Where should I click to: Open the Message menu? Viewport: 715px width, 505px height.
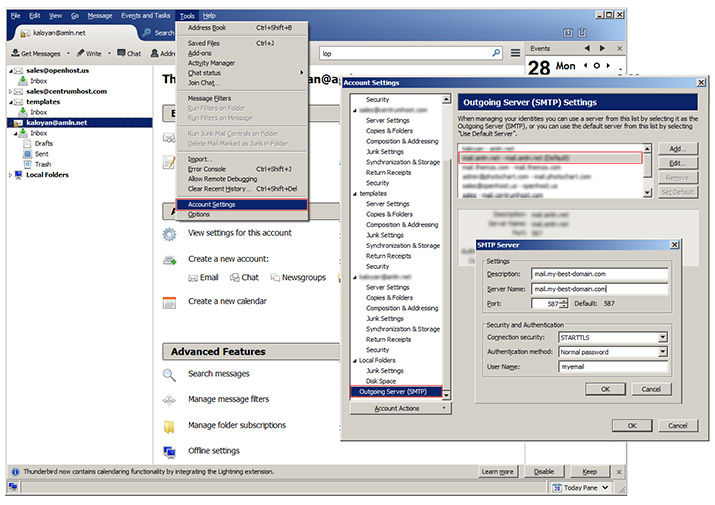[100, 16]
